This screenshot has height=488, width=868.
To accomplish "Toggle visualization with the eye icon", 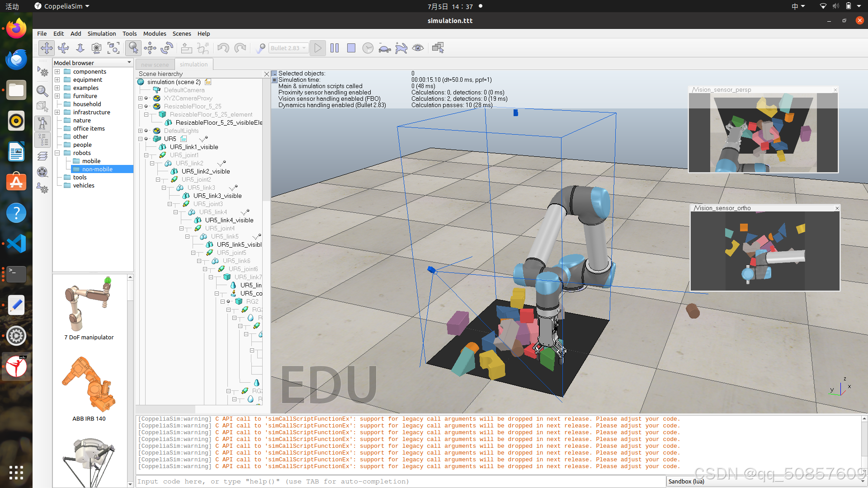I will tap(418, 48).
